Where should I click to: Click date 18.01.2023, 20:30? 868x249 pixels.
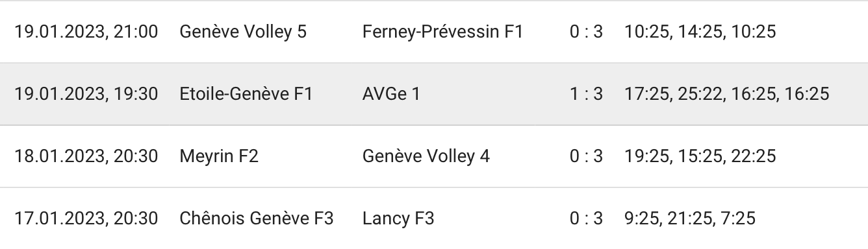point(86,156)
